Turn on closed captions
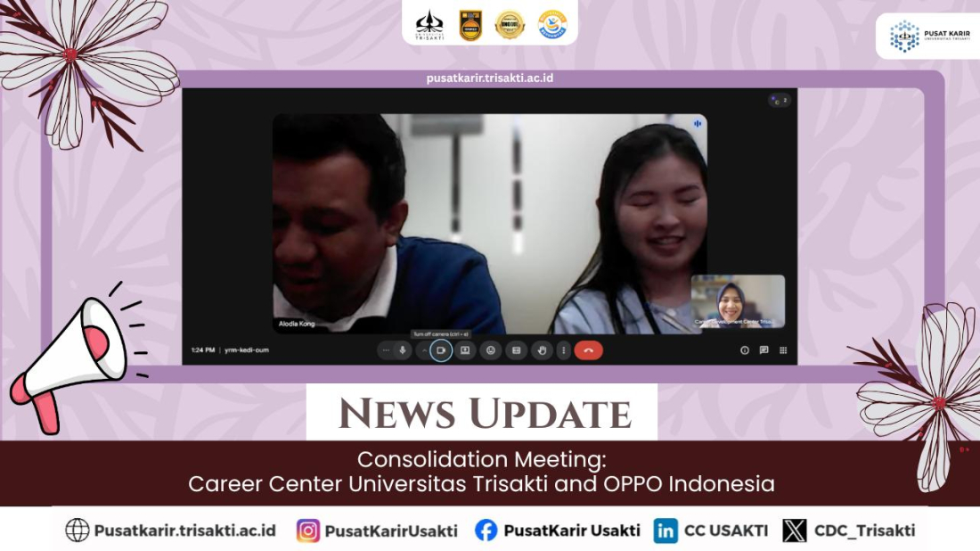980x551 pixels. [516, 351]
